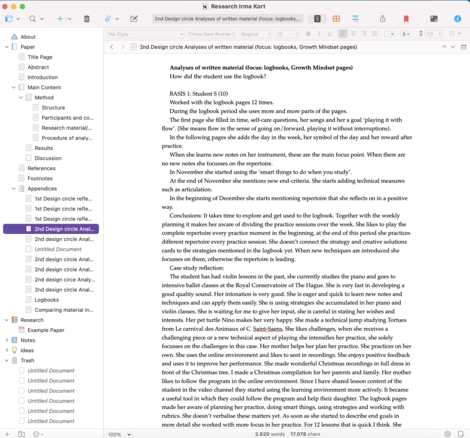Go back in document history
This screenshot has width=470, height=438.
tap(112, 47)
